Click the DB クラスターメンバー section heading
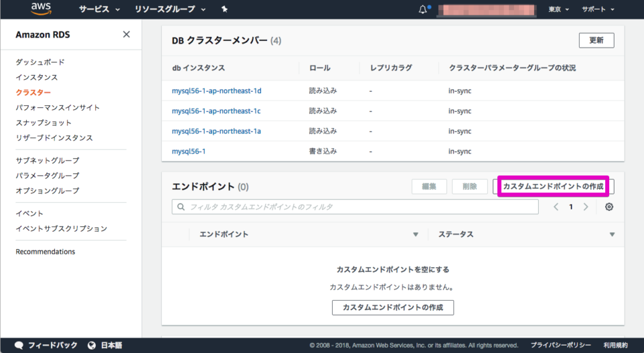644x353 pixels. (226, 41)
